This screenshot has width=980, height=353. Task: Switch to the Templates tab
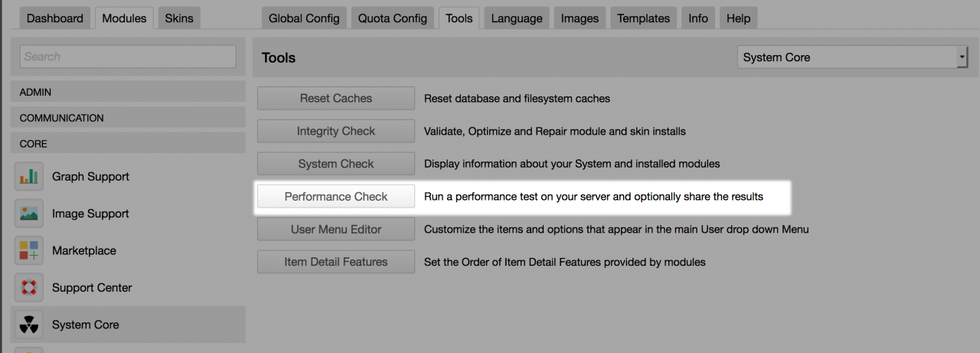tap(643, 18)
